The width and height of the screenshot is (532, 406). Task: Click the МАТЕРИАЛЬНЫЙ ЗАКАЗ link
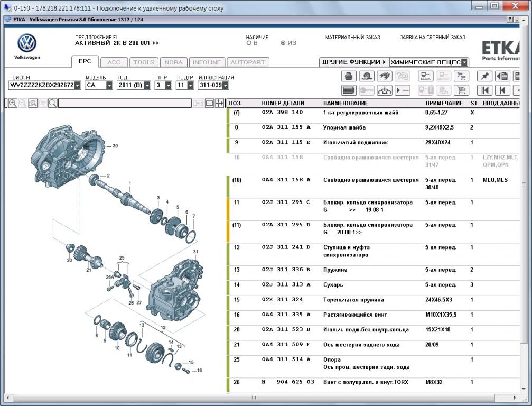click(352, 38)
